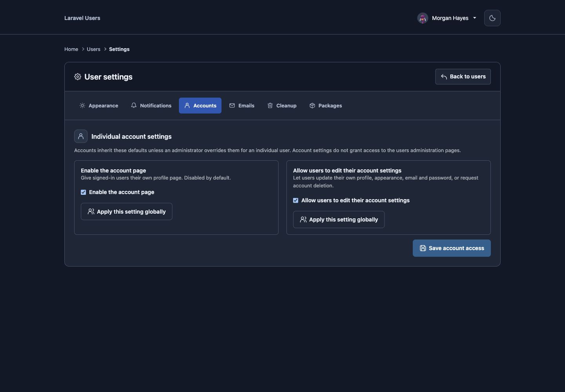Screen dimensions: 565x392
Task: Click the gear icon beside User settings
Action: (78, 77)
